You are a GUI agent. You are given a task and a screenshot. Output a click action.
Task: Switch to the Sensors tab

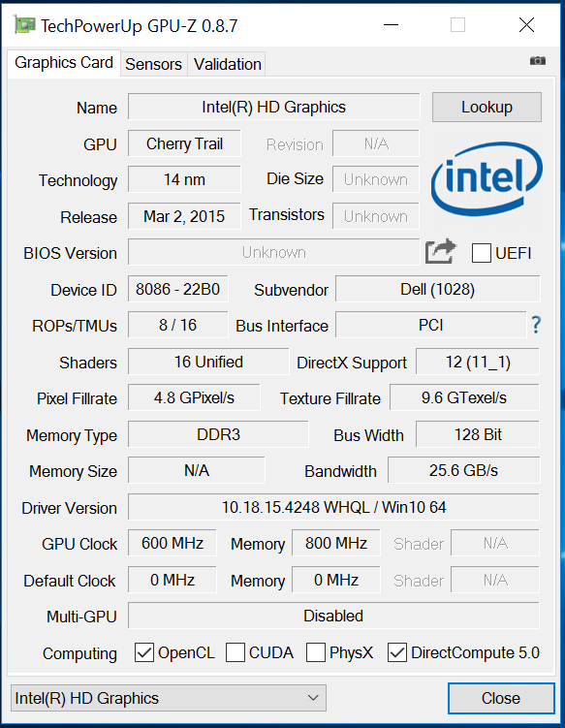click(154, 64)
